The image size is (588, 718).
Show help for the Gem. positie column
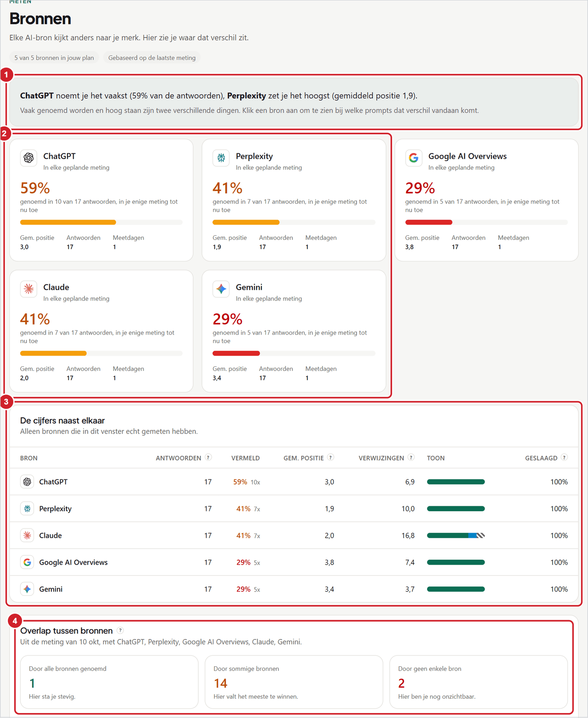tap(331, 458)
